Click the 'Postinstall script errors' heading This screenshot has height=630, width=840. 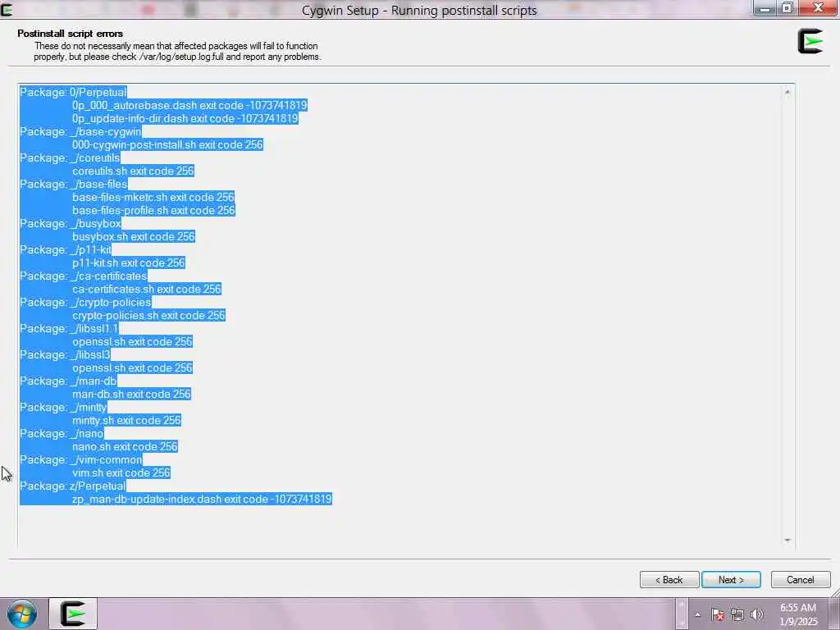tap(71, 33)
